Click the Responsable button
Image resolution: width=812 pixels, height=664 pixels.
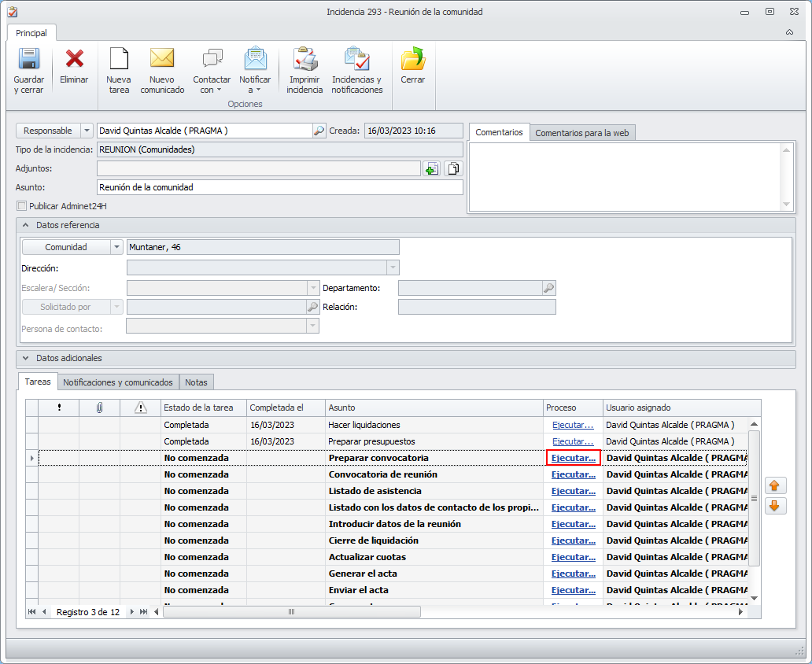point(48,131)
